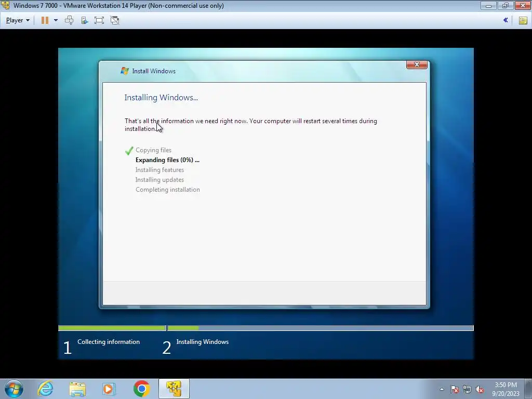Show hidden system tray icons
This screenshot has width=532, height=399.
point(442,389)
